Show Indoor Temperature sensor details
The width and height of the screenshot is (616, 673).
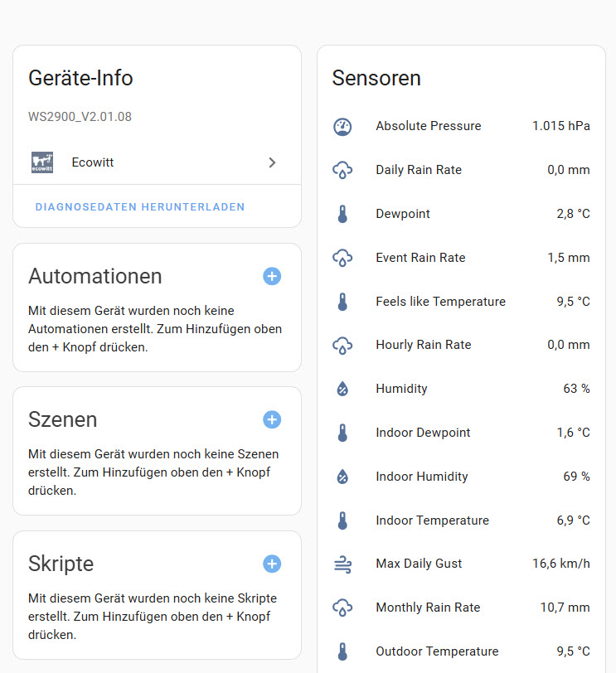tap(432, 520)
